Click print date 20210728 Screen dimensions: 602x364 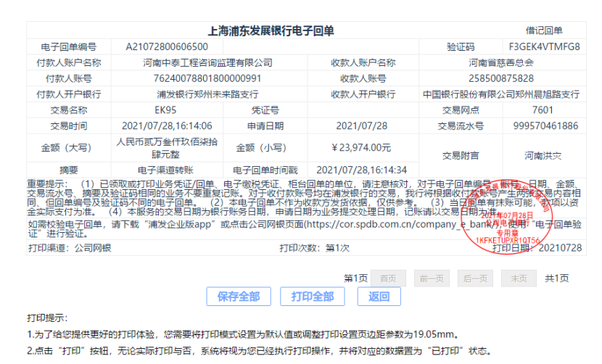pyautogui.click(x=560, y=248)
